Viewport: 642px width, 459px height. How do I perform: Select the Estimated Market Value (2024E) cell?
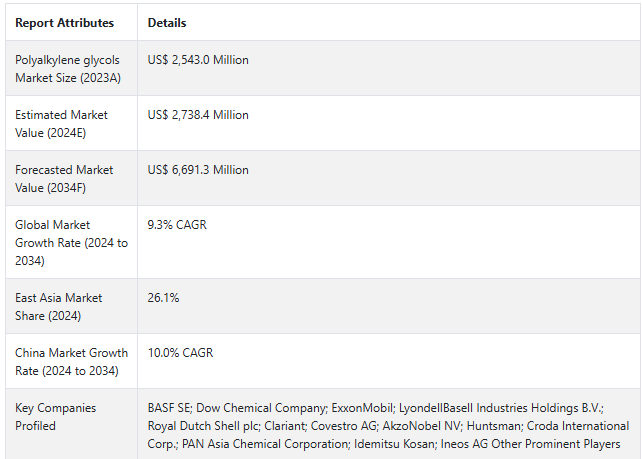pos(61,123)
